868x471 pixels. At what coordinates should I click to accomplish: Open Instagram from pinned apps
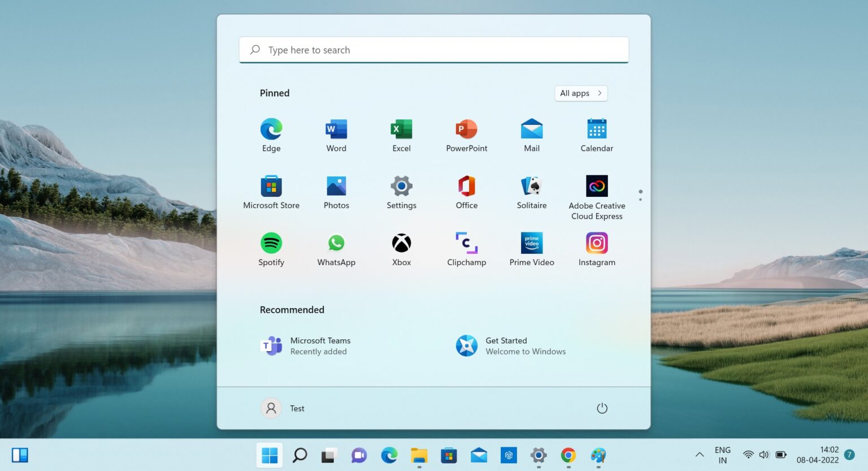click(597, 249)
